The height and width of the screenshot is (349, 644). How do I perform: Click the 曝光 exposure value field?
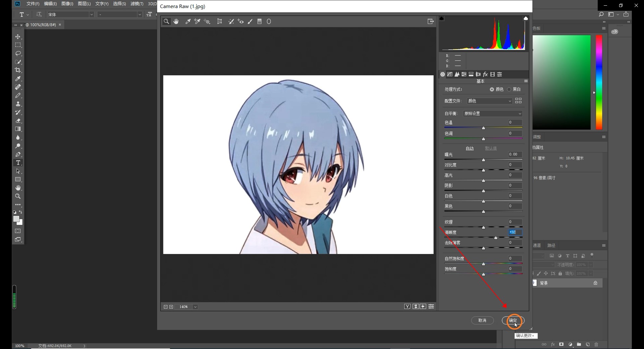point(515,154)
